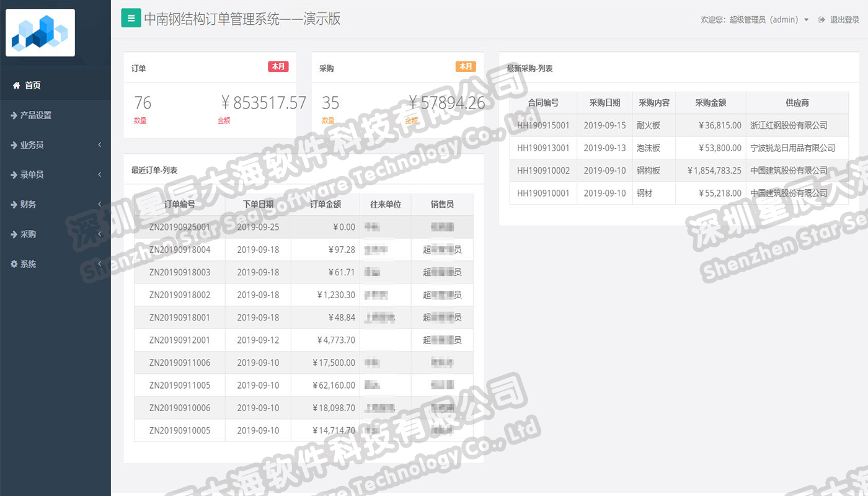Click the order total ¥853517.57
The image size is (868, 496).
pyautogui.click(x=263, y=103)
